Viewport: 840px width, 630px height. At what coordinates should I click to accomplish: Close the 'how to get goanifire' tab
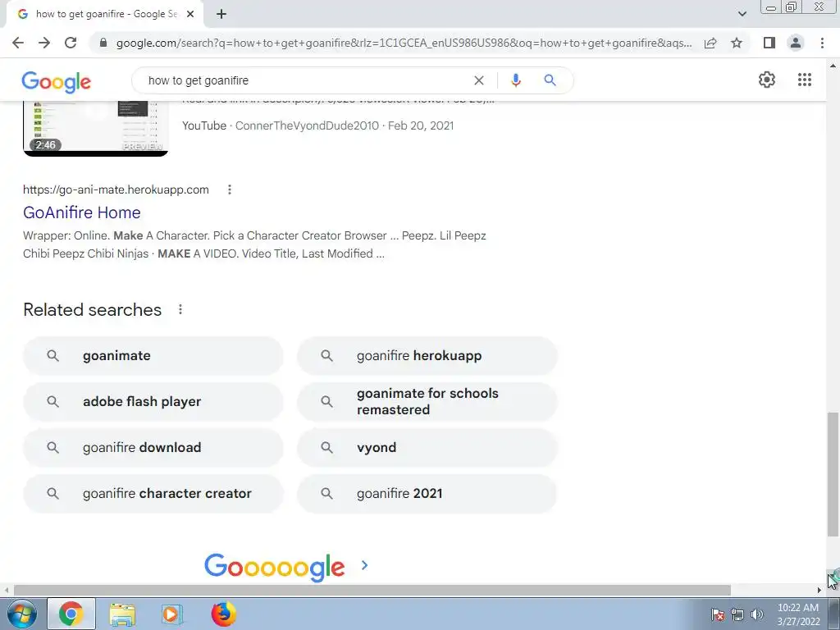(x=190, y=15)
